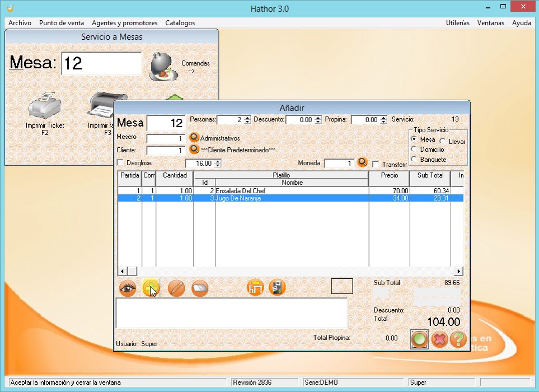This screenshot has height=392, width=539.
Task: Click the Cliente input field
Action: pos(166,150)
